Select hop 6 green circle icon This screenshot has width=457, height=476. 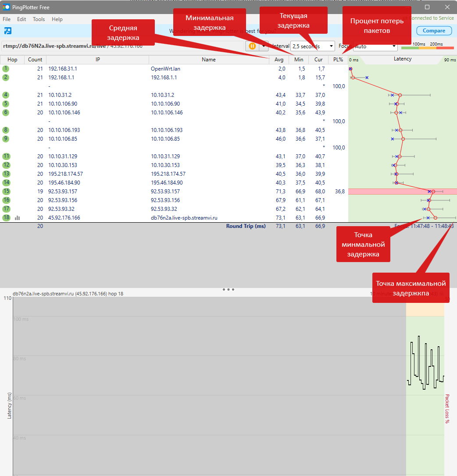click(x=6, y=113)
